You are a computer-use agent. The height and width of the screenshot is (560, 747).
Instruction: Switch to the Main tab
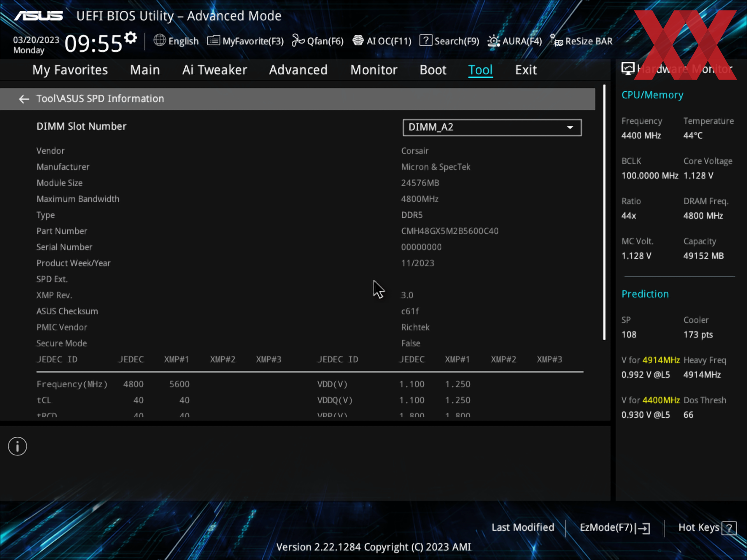(x=145, y=70)
